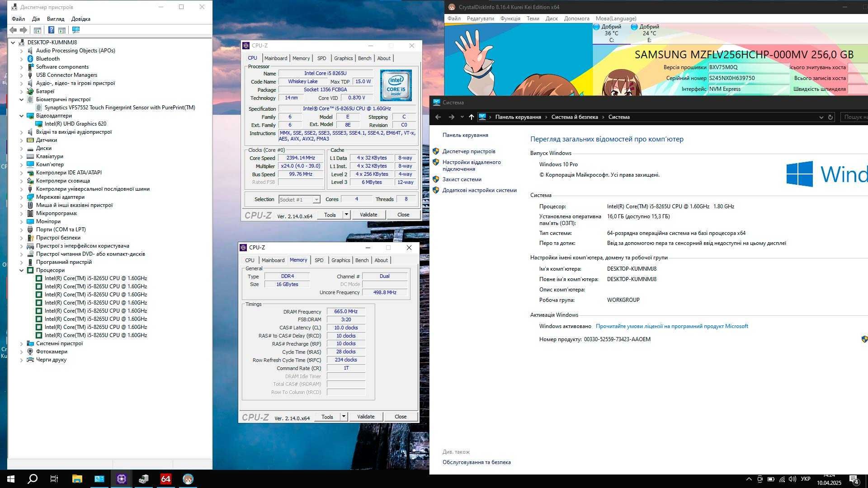This screenshot has height=488, width=868.
Task: Open the Вигляд menu in Device Manager
Action: click(56, 19)
